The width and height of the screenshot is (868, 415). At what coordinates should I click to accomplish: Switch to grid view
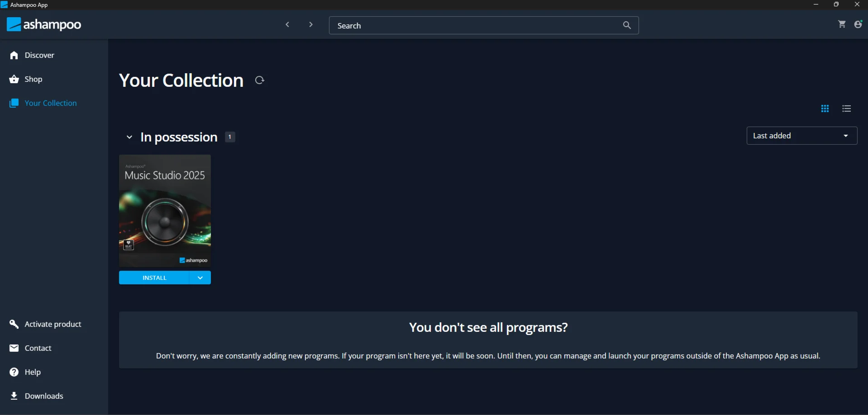click(825, 108)
